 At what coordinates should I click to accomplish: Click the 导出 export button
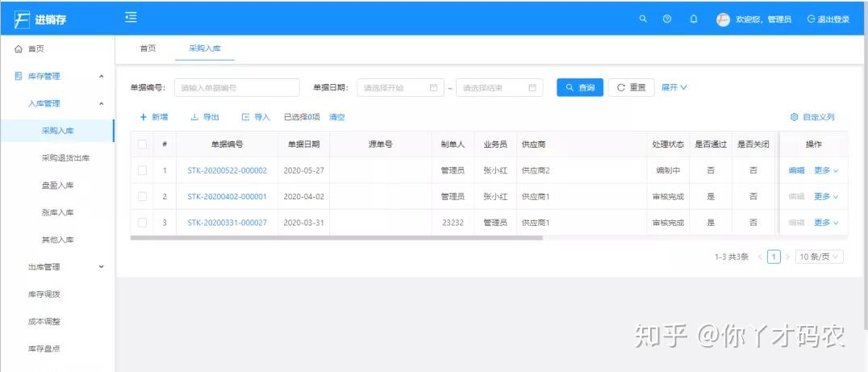click(x=205, y=117)
